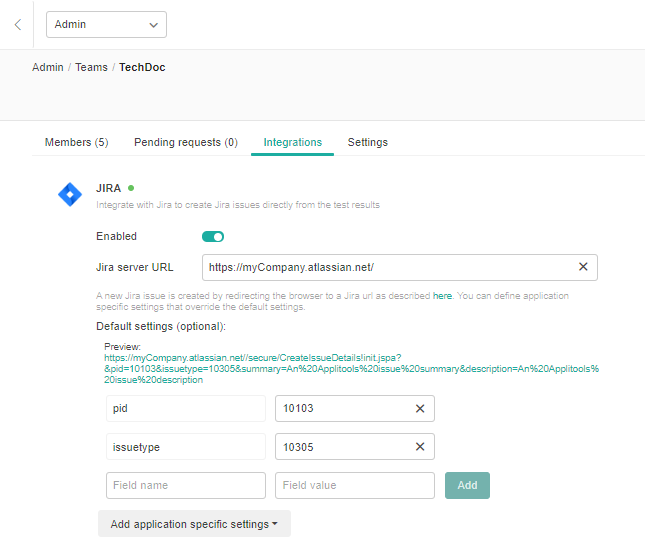Open the preview Jira URL link
The width and height of the screenshot is (645, 553).
350,368
